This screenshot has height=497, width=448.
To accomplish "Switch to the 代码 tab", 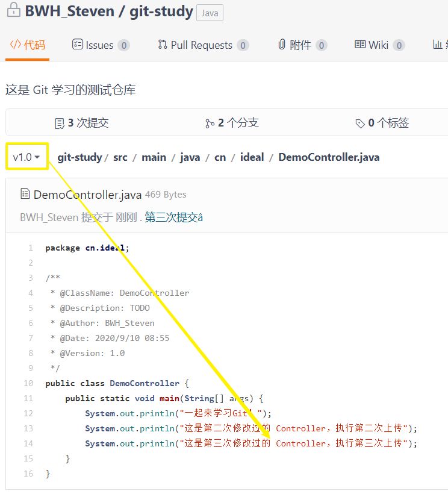I will click(28, 45).
